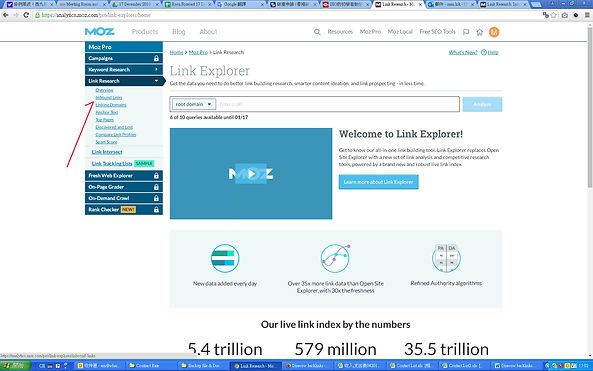The width and height of the screenshot is (593, 371).
Task: Click the What's New? link
Action: [463, 52]
